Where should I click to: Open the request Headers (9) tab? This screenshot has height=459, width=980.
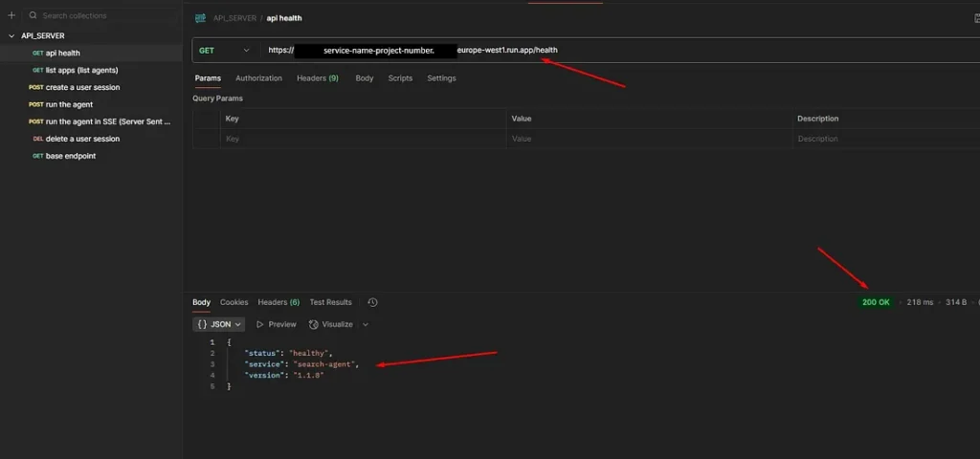[x=318, y=78]
